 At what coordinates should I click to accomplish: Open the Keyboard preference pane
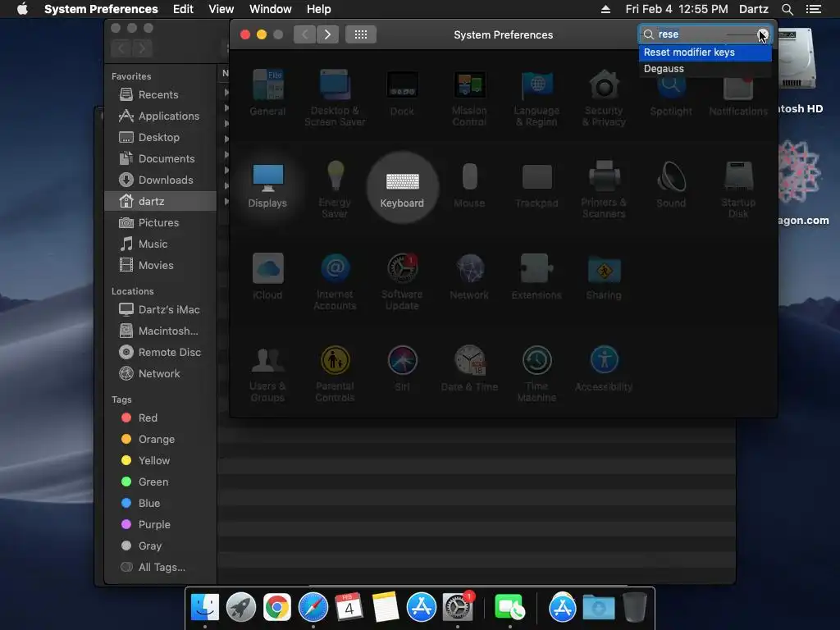402,188
